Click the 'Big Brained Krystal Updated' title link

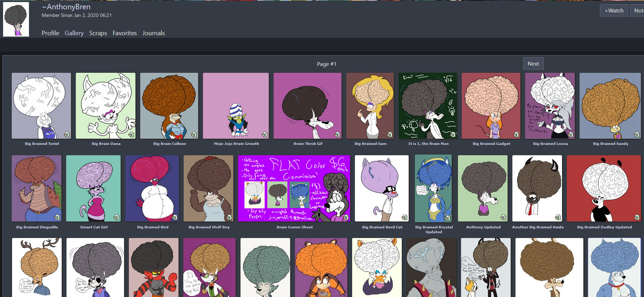[x=434, y=229]
